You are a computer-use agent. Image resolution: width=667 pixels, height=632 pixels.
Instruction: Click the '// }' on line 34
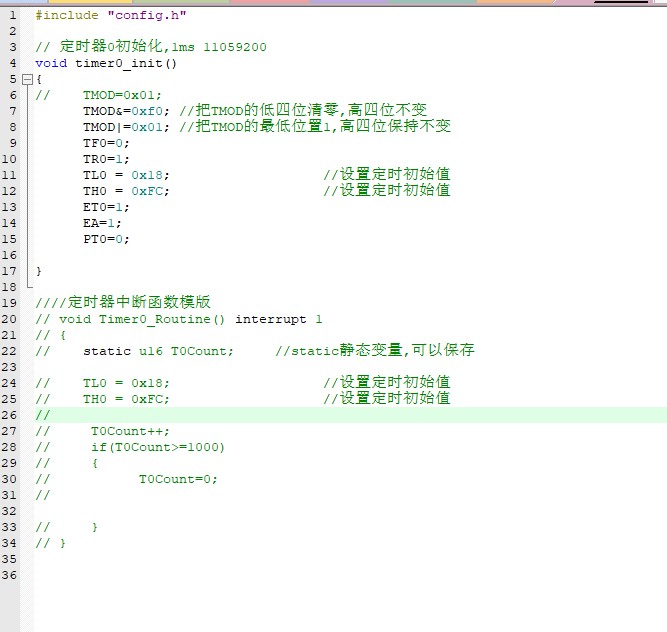point(51,543)
